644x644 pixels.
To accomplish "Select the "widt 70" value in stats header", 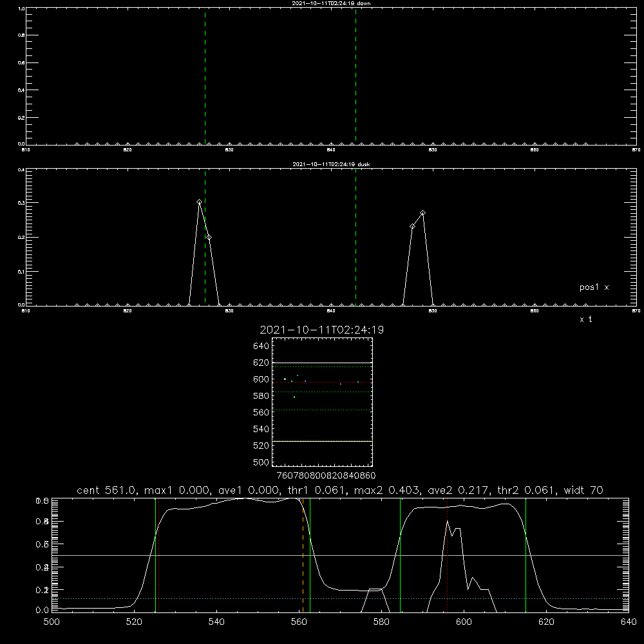I will 583,490.
